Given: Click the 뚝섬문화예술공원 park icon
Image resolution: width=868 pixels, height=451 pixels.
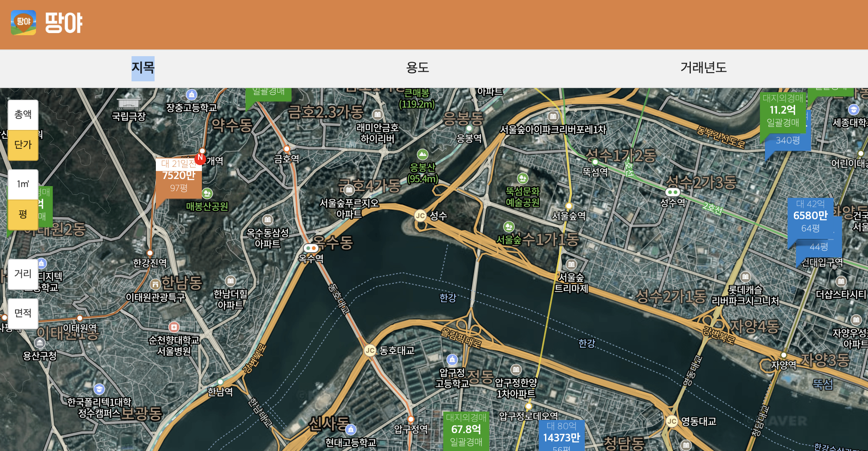Looking at the screenshot, I should click(522, 179).
